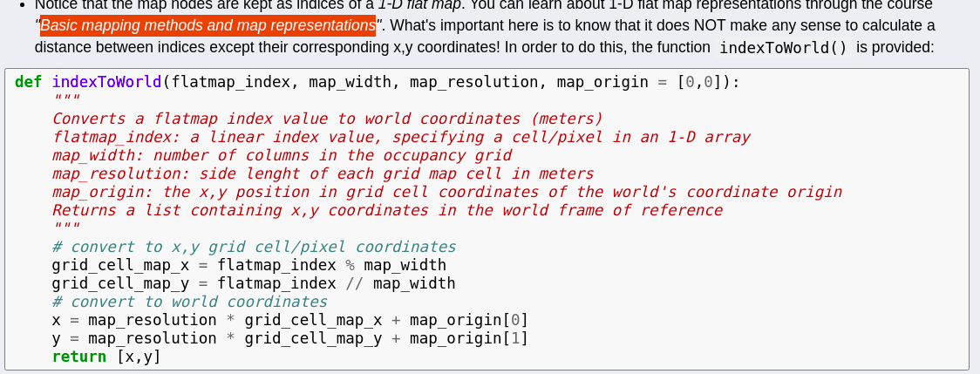Click the x = map_resolution assignment line
Viewport: 980px width, 374px height.
point(289,320)
